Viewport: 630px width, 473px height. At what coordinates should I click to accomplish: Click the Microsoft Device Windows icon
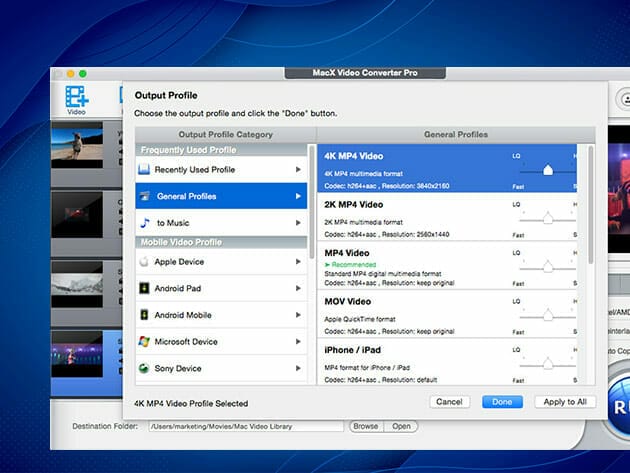pyautogui.click(x=146, y=342)
